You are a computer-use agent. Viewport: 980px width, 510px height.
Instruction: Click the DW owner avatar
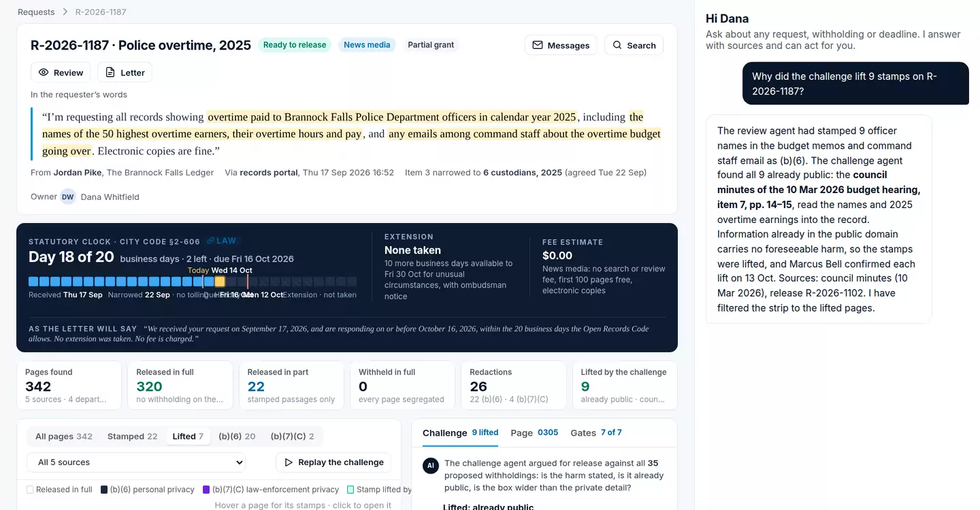tap(68, 197)
